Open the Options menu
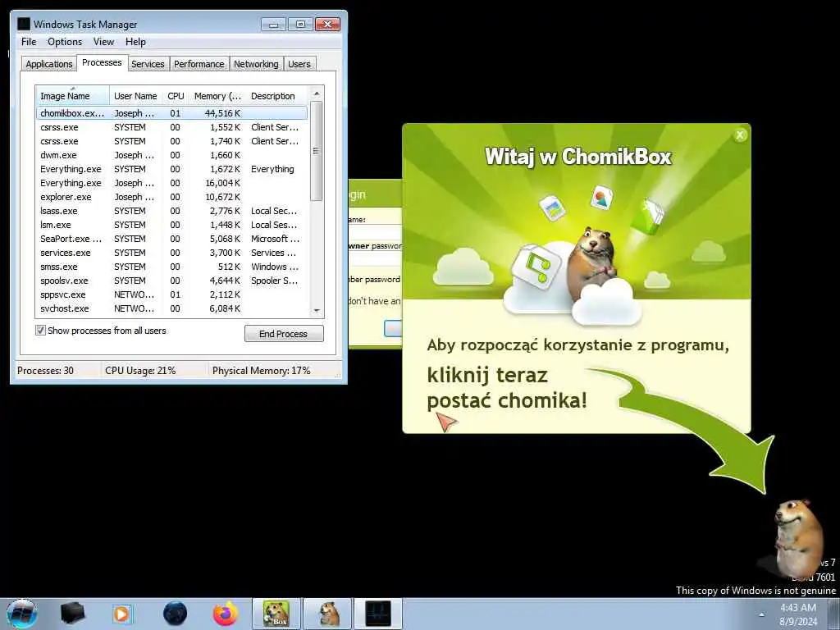This screenshot has height=630, width=840. (65, 42)
